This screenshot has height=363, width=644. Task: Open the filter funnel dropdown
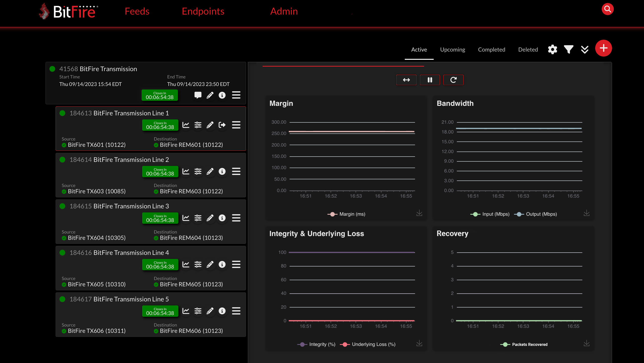(x=569, y=49)
